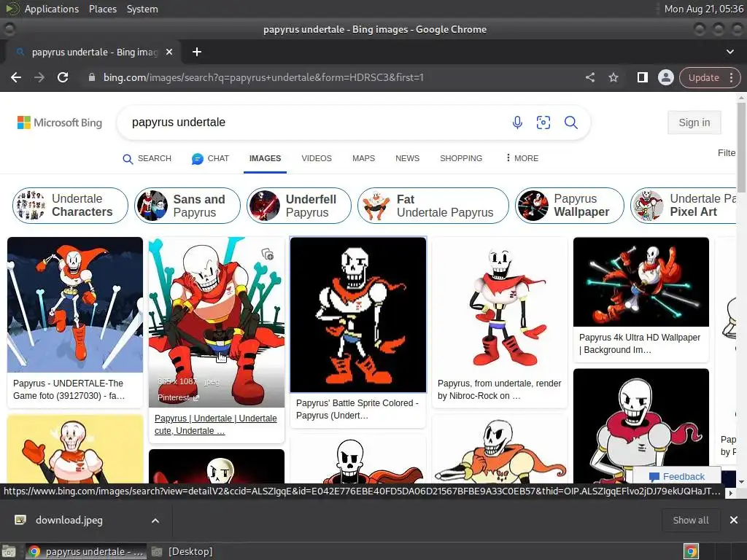
Task: Select the IMAGES tab
Action: [265, 158]
